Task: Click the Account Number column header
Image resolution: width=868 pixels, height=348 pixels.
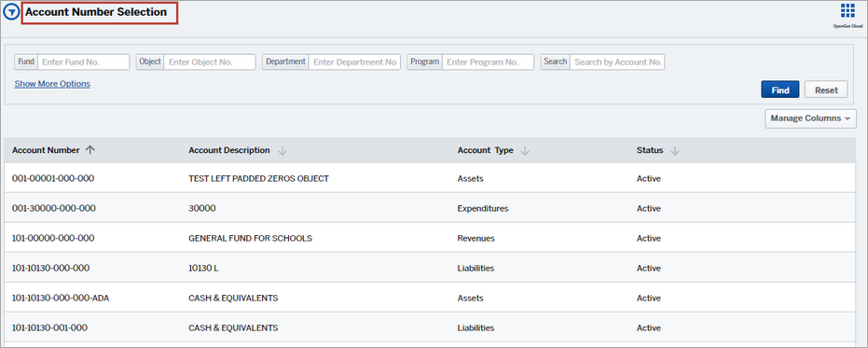Action: pos(46,150)
